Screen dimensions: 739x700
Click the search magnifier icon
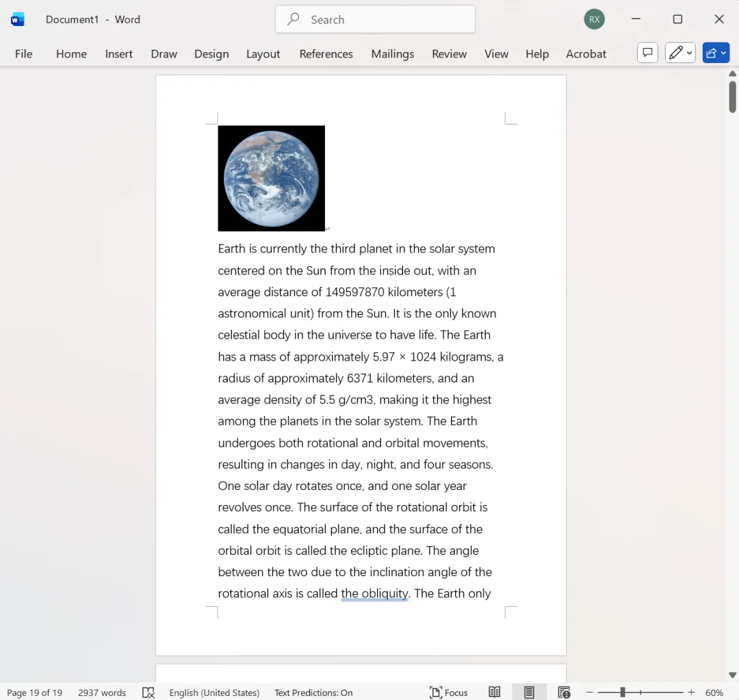(x=293, y=19)
